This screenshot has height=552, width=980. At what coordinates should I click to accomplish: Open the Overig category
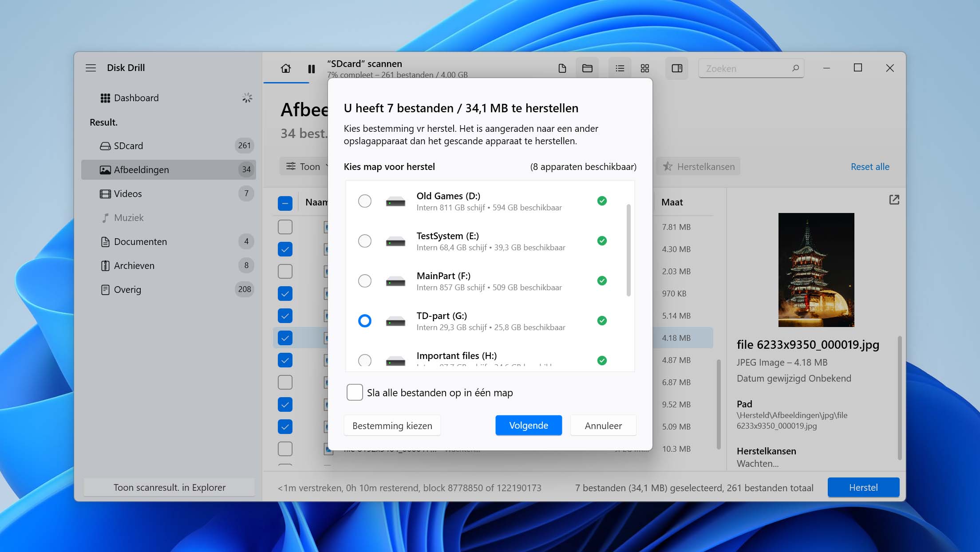click(x=169, y=289)
